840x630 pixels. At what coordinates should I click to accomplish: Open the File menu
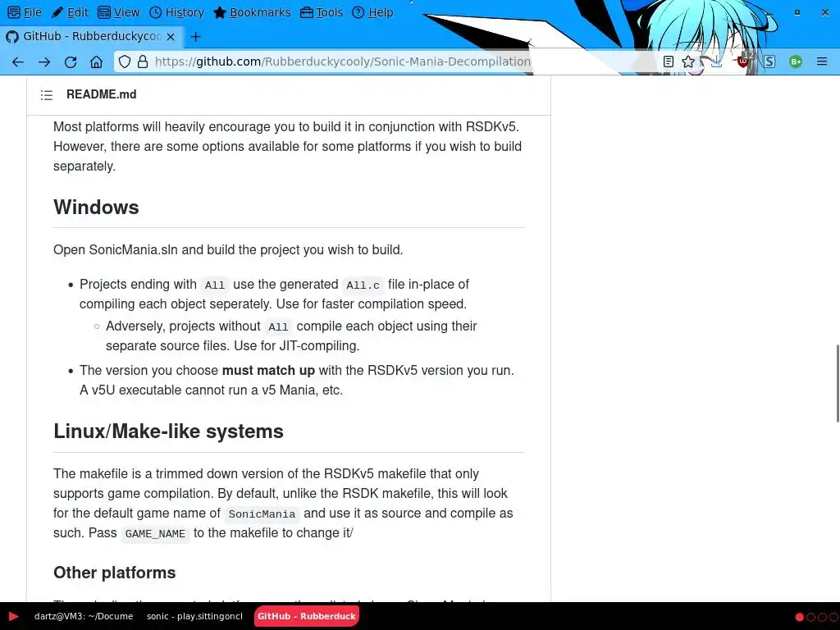[25, 12]
